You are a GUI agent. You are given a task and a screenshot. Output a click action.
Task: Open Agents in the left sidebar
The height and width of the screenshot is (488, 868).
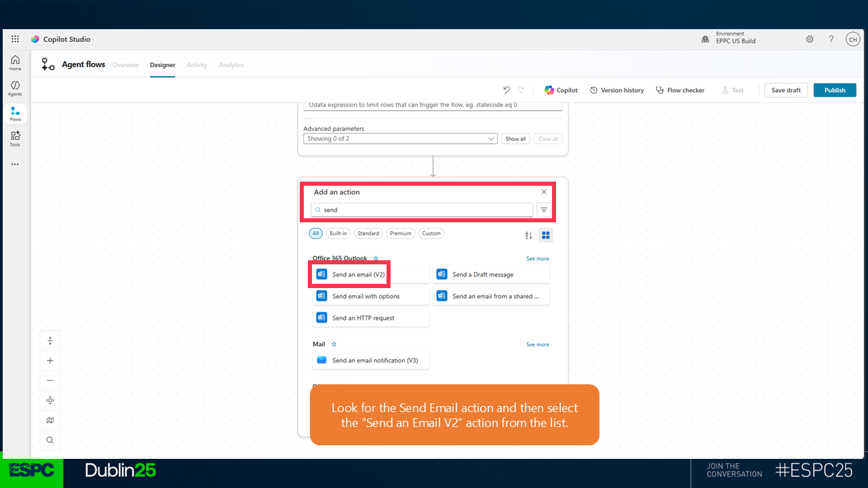[15, 88]
